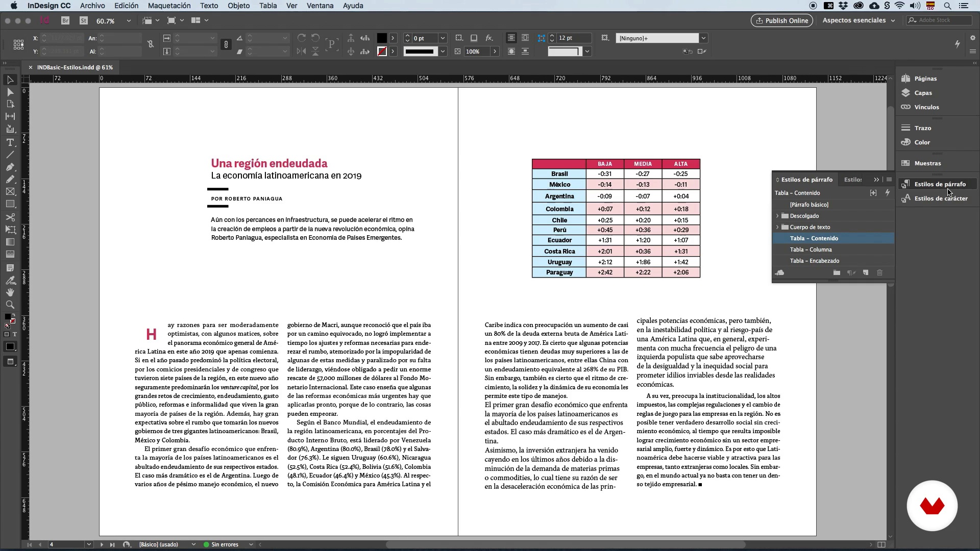The height and width of the screenshot is (551, 980).
Task: Expand the Cuerpo de texto folder
Action: 777,227
